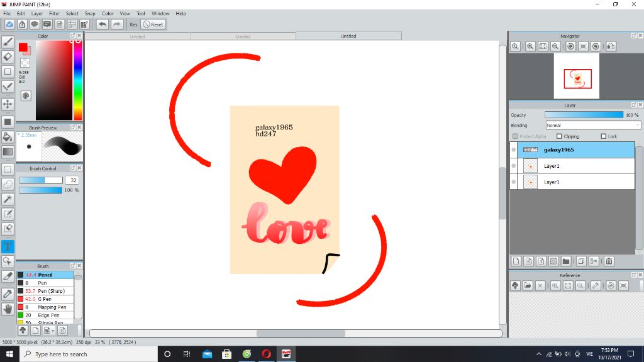Screen dimensions: 644x362
Task: Open the Layer menu
Action: [x=37, y=14]
